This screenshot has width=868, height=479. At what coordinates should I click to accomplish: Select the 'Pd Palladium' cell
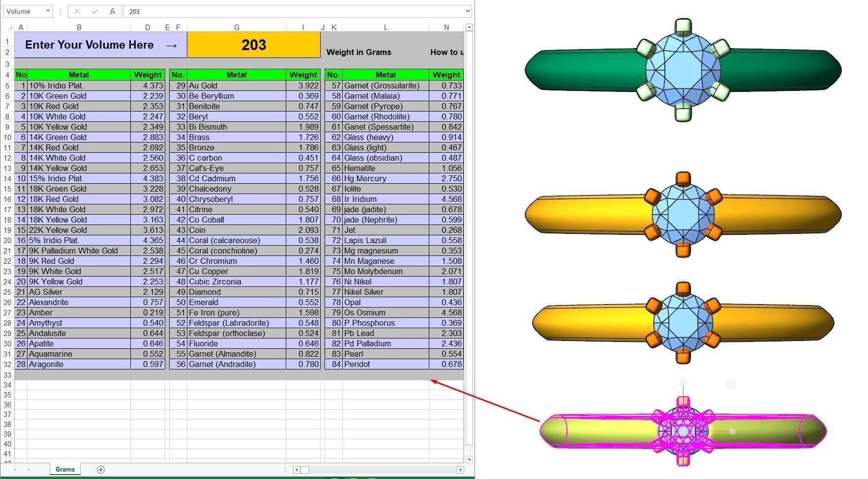click(386, 343)
